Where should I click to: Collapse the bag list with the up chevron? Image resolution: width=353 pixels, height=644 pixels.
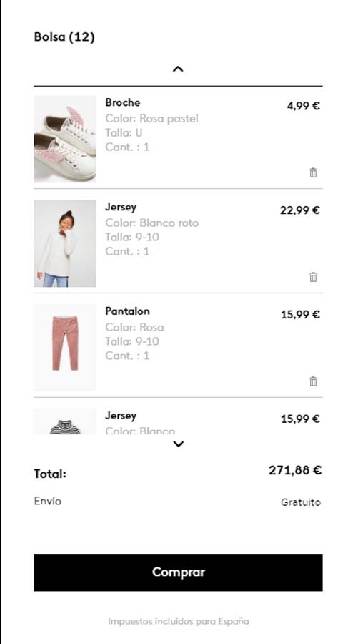pyautogui.click(x=178, y=69)
